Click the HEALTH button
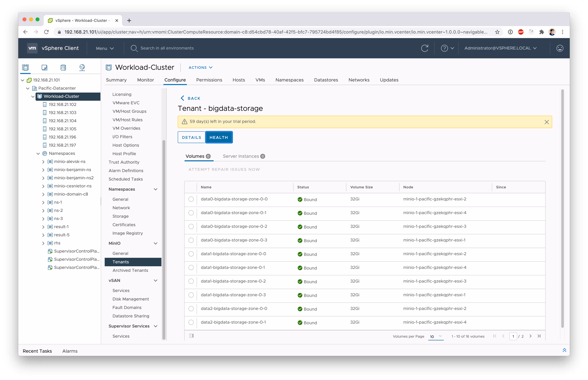This screenshot has height=380, width=588. tap(219, 137)
